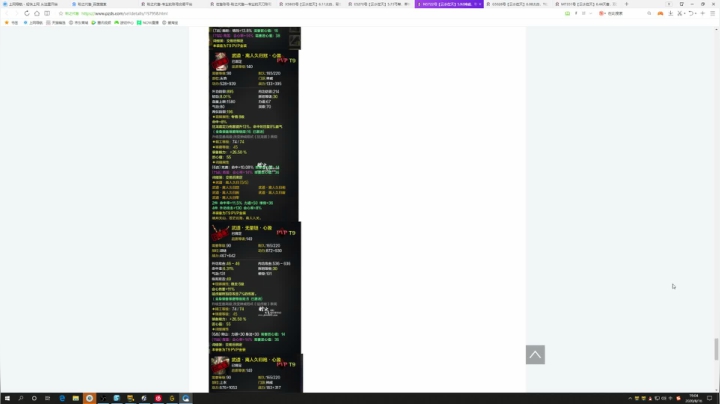Click the undo closed tab arrow icon
Image resolution: width=720 pixels, height=404 pixels.
point(691,13)
